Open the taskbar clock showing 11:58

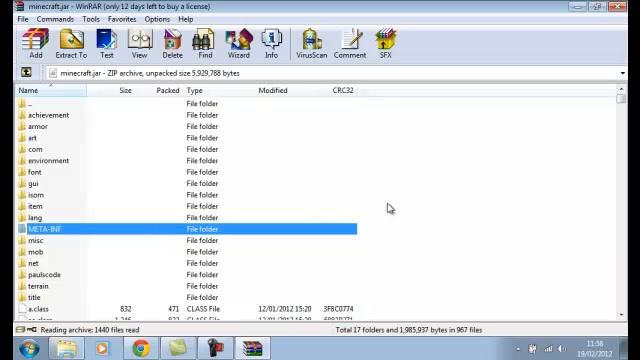click(595, 349)
